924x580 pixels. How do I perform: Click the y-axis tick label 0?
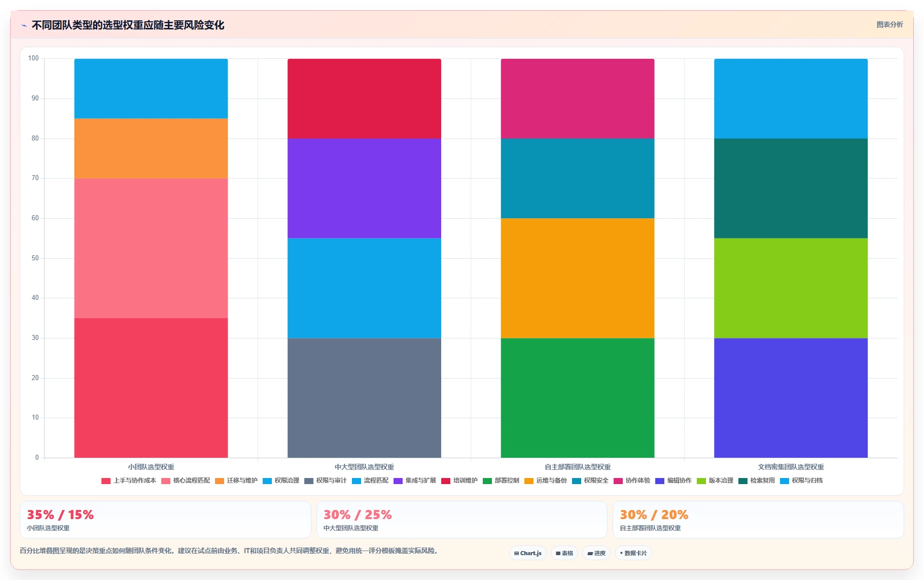click(37, 458)
